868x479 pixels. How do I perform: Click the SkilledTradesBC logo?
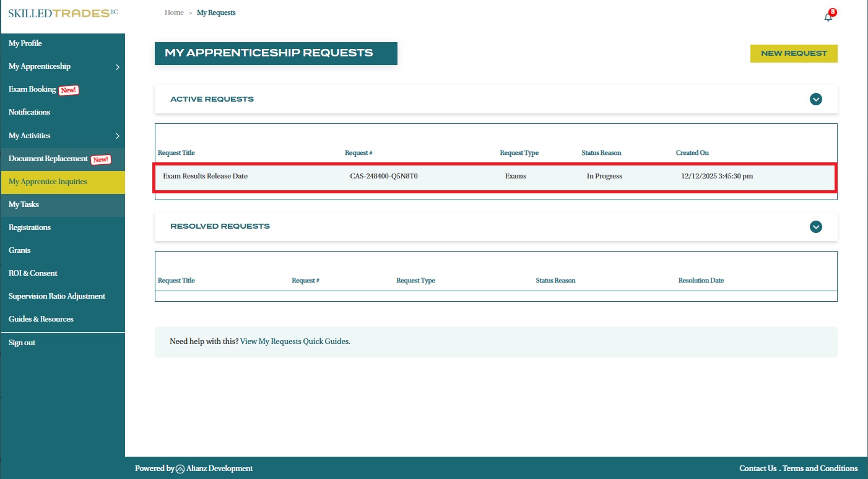[x=62, y=13]
